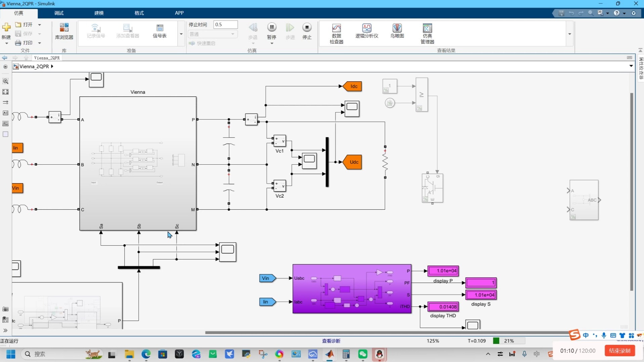Image resolution: width=644 pixels, height=362 pixels.
Task: Select the blue Iin From block
Action: (268, 302)
